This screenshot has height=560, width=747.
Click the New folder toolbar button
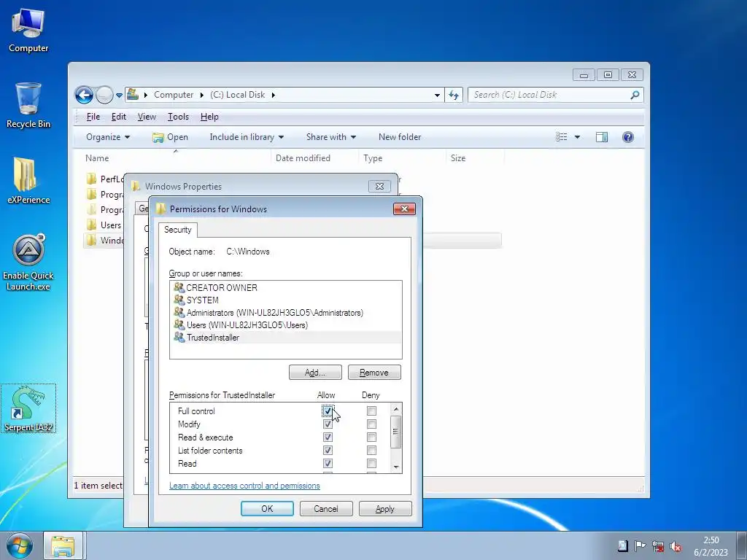click(x=400, y=137)
